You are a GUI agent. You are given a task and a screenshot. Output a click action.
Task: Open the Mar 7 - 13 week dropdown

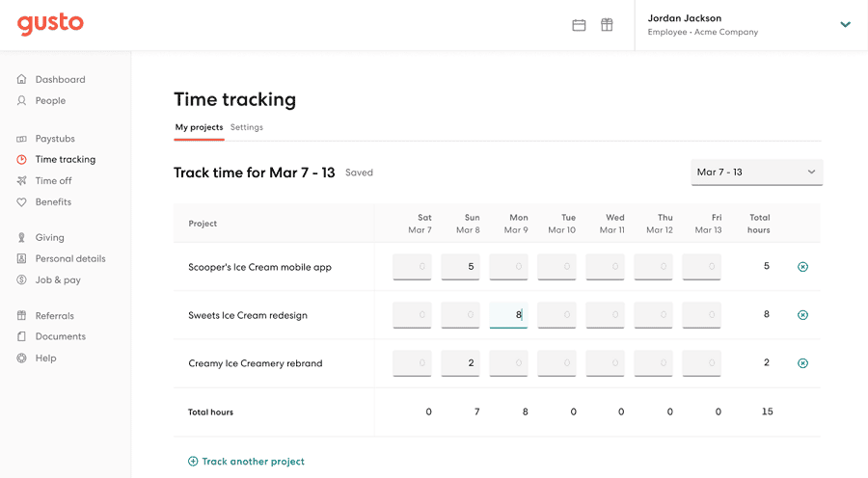point(757,173)
